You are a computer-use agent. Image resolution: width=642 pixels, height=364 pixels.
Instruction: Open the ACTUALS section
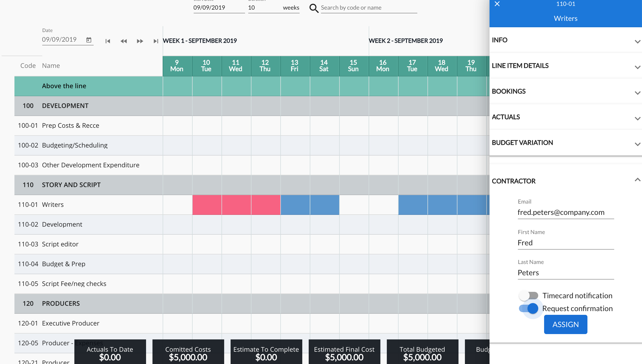pos(637,119)
